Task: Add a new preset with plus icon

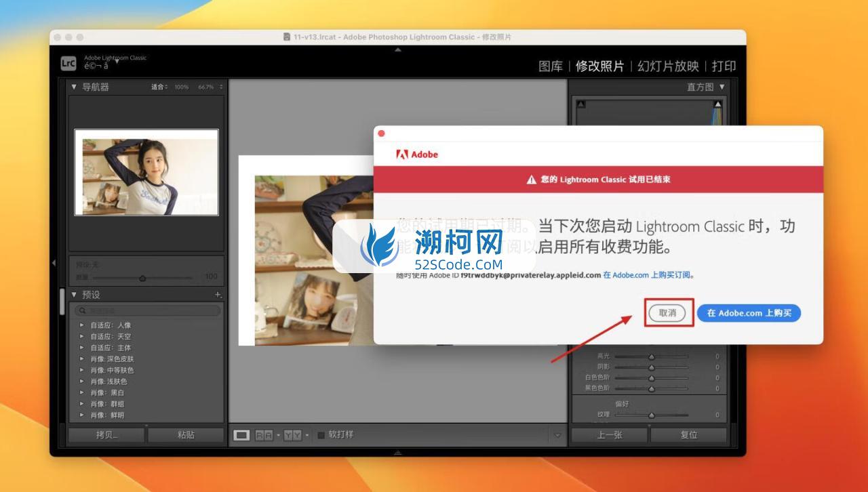Action: [x=218, y=295]
